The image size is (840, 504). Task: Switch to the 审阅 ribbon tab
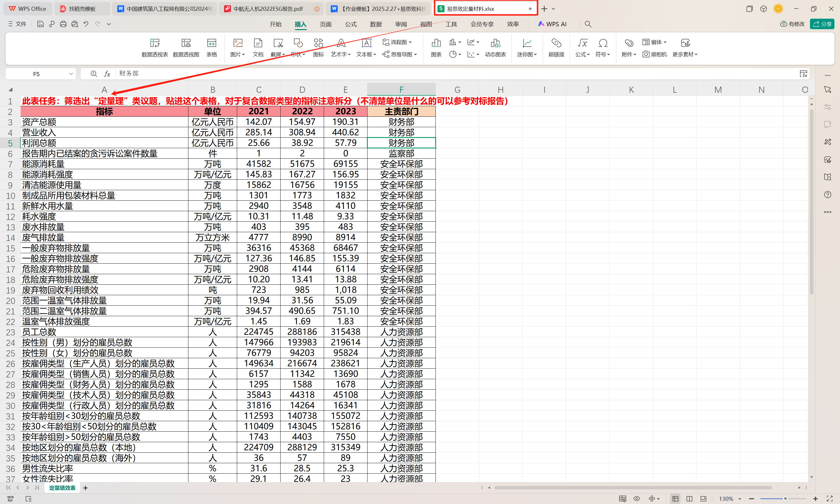click(401, 24)
